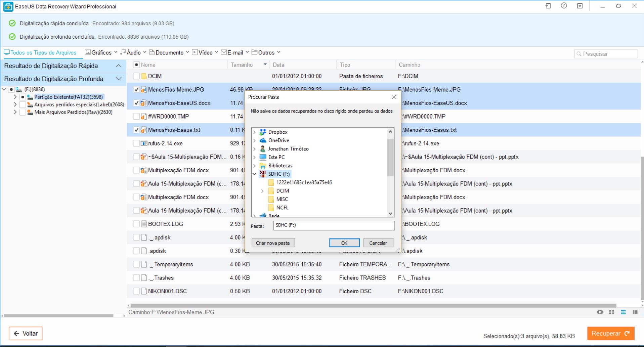The height and width of the screenshot is (347, 644).
Task: Open the Vídeo filter menu
Action: point(205,52)
